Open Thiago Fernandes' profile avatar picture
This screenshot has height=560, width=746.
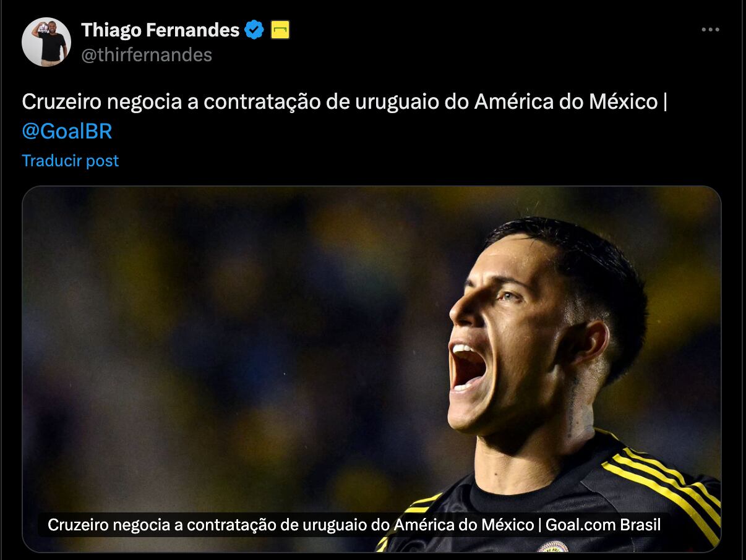pyautogui.click(x=46, y=42)
